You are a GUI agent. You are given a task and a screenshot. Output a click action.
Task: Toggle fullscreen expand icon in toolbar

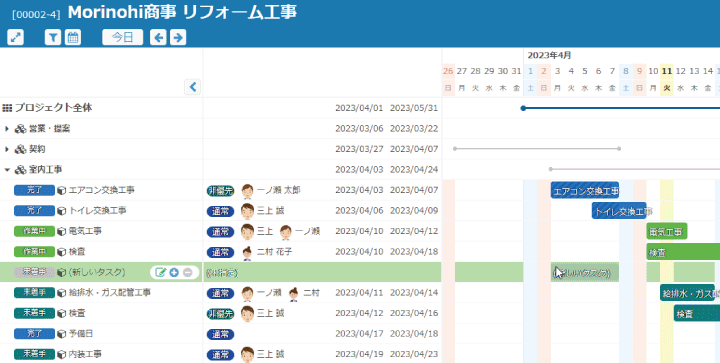click(x=16, y=37)
